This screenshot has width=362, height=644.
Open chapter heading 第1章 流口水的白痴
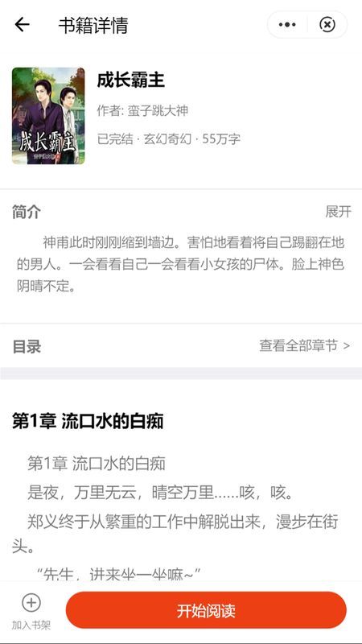coord(88,421)
